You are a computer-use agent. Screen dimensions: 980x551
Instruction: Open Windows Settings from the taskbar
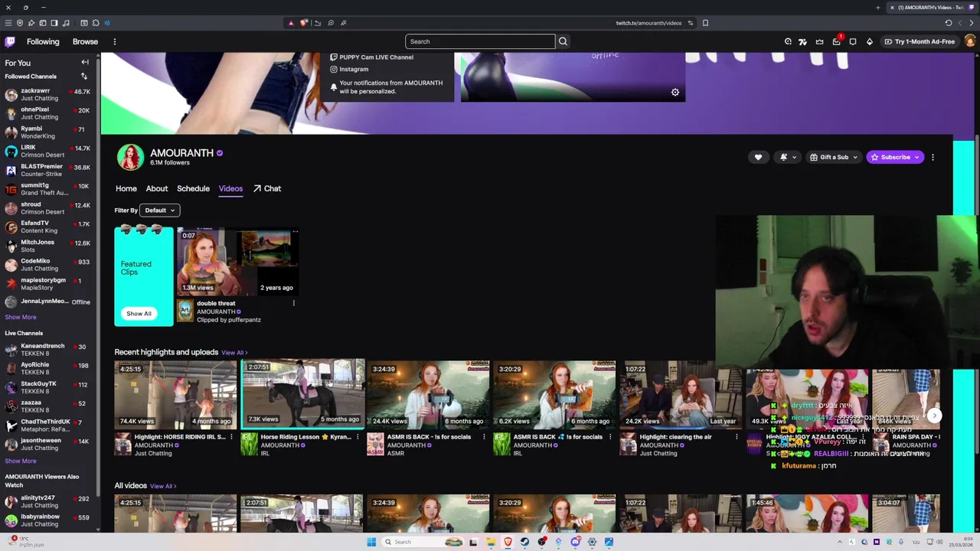click(592, 542)
